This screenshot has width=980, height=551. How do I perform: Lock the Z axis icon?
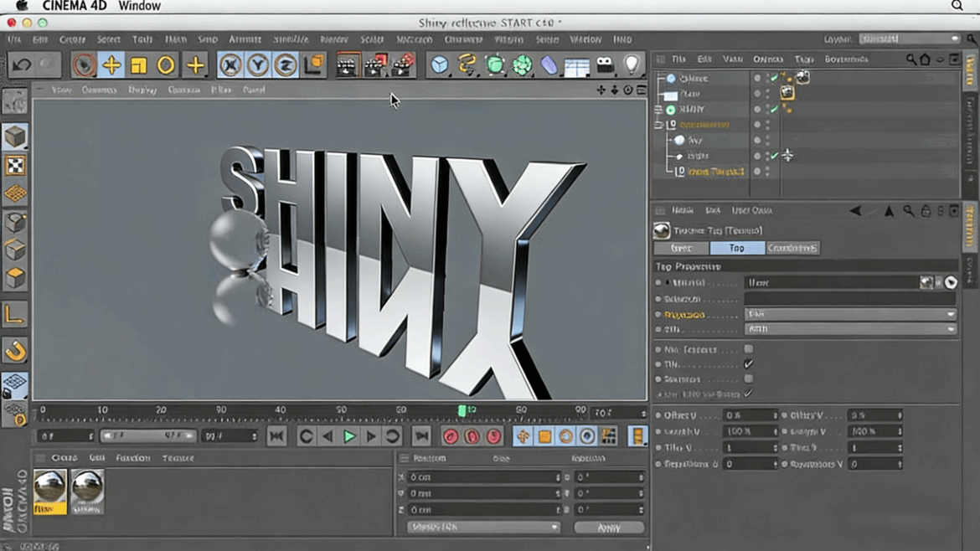[x=285, y=64]
